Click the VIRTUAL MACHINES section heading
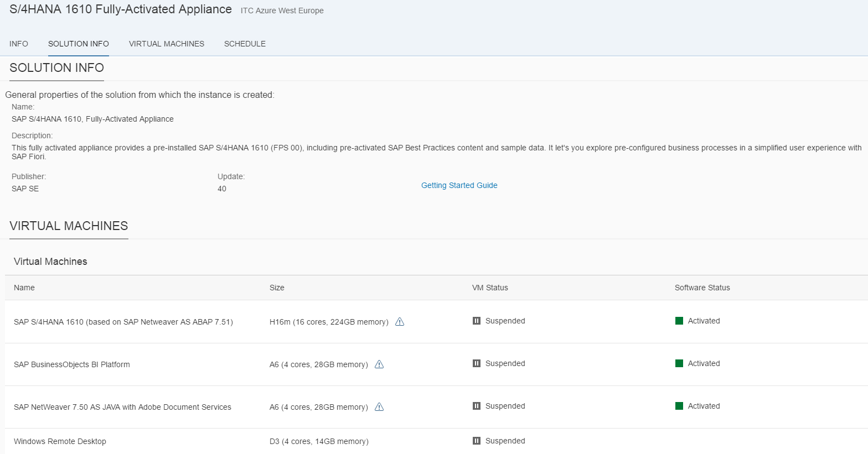The height and width of the screenshot is (454, 868). point(69,226)
